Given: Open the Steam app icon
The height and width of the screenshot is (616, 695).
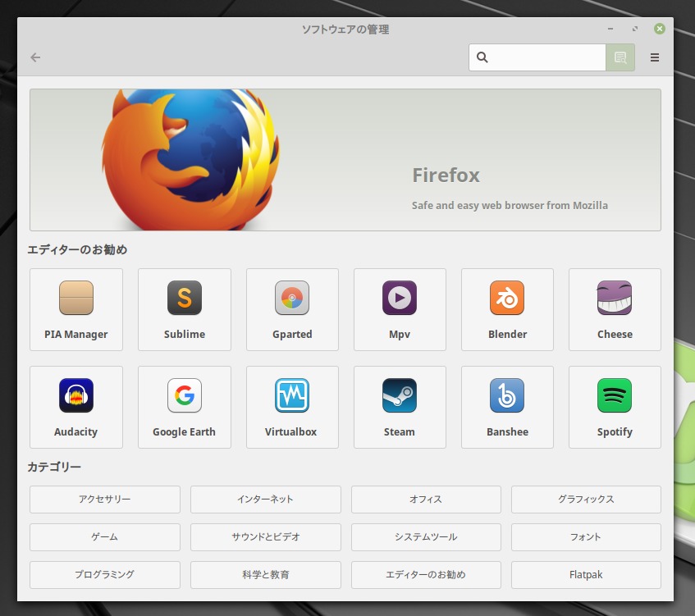Looking at the screenshot, I should 400,395.
